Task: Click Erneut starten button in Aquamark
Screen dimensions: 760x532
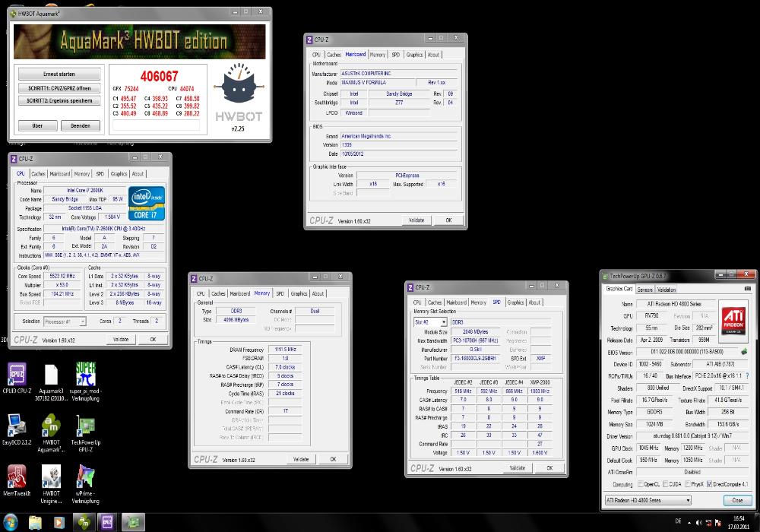Action: 59,74
